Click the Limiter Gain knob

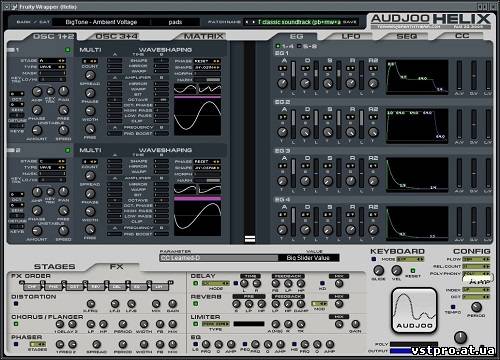355,324
